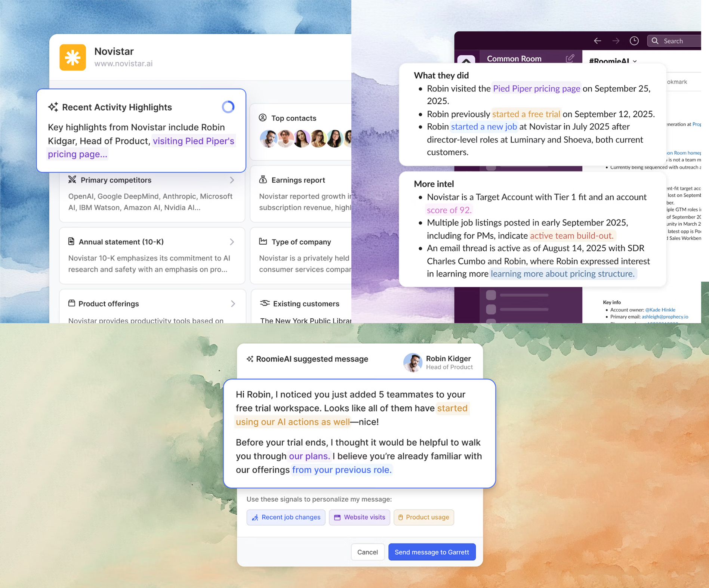Click the handshake Existing customers icon
Image resolution: width=709 pixels, height=588 pixels.
point(265,303)
